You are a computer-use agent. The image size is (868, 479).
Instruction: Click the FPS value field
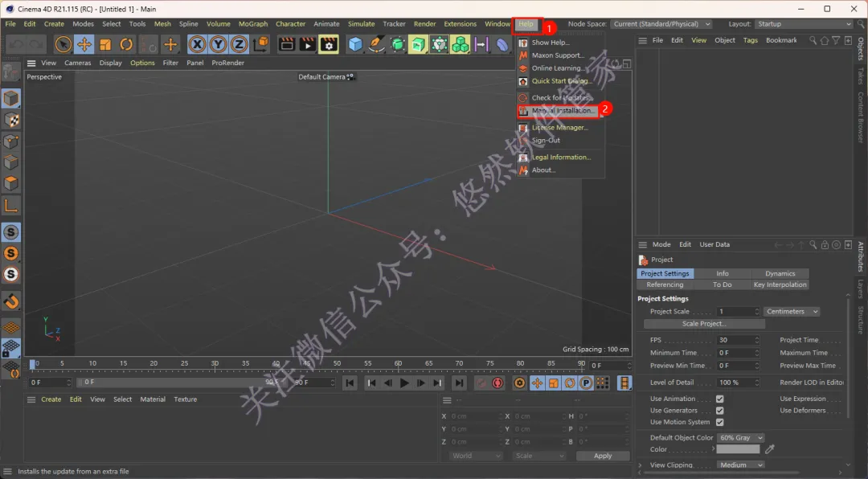pos(737,340)
